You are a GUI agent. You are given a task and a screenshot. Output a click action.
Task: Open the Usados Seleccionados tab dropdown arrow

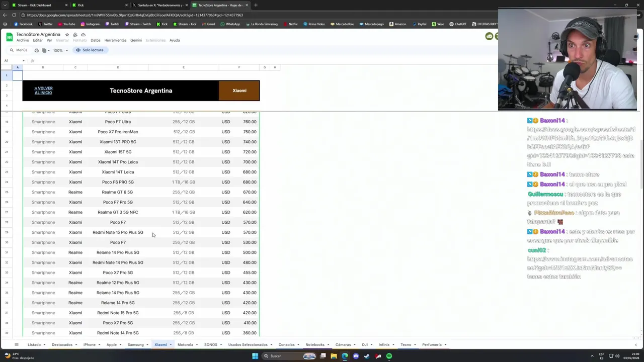[272, 345]
